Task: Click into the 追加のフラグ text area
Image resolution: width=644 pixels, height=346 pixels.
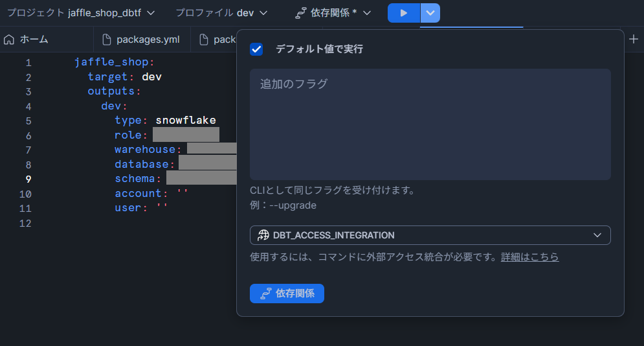Action: pos(430,124)
